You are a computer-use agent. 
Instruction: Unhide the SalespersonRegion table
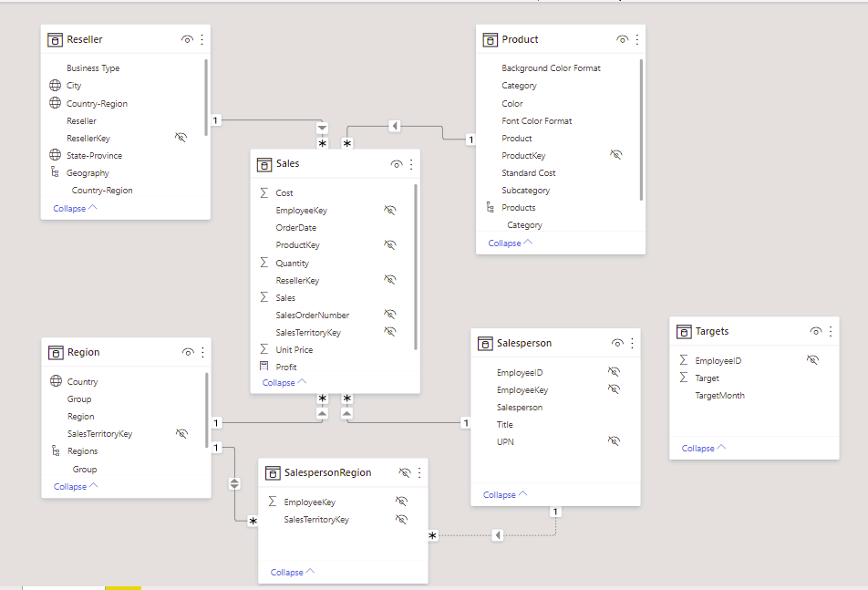point(405,472)
